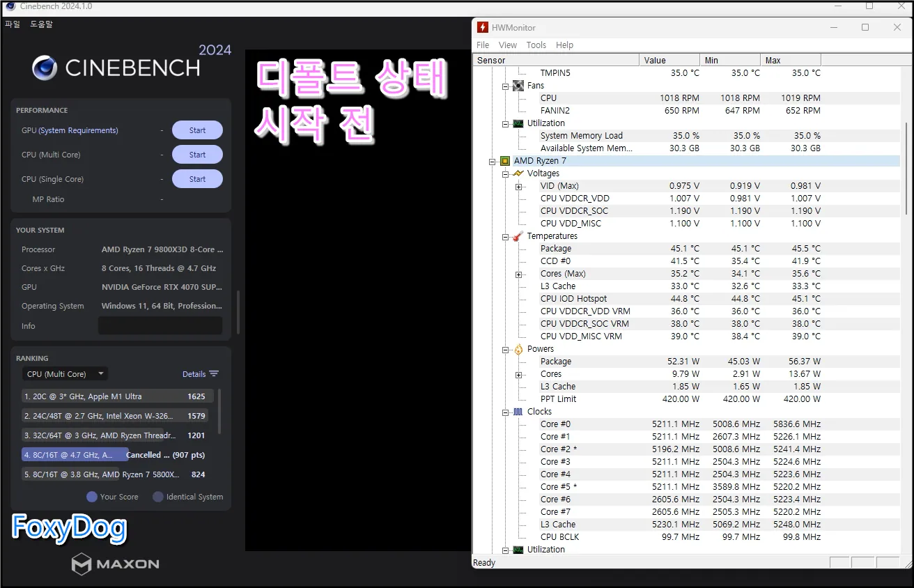Open the 도움말 menu in Cinebench
Viewport: 914px width, 588px height.
41,24
